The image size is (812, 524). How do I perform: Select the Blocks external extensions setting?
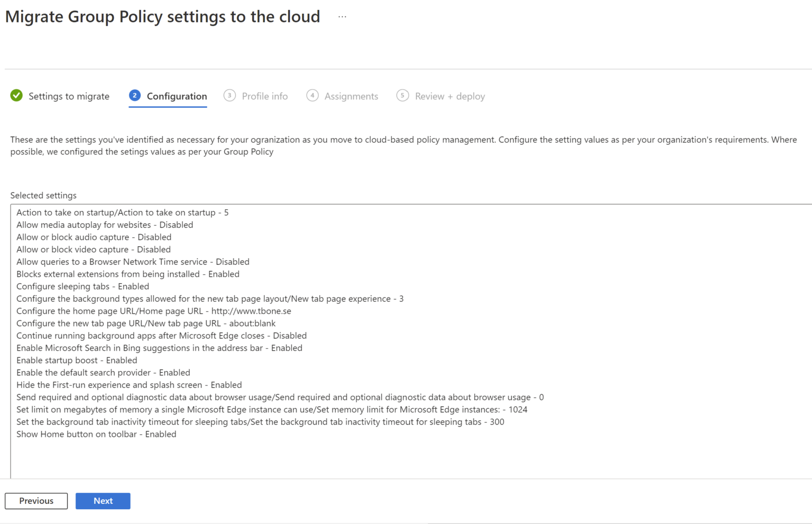(128, 274)
